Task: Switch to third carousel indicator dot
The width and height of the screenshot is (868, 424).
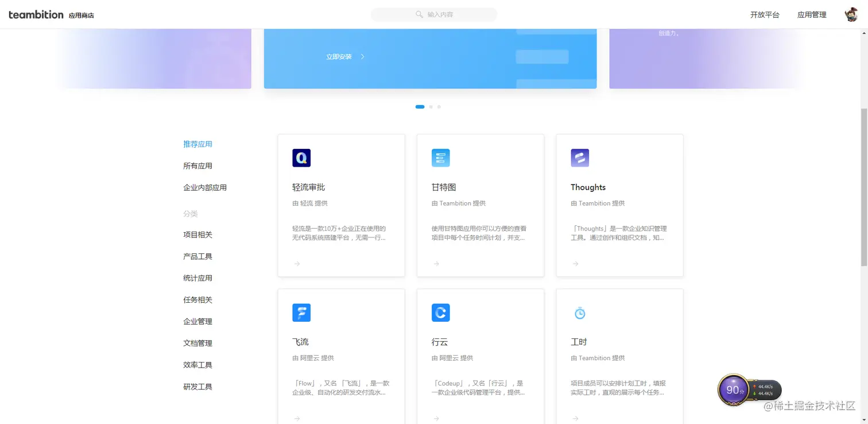Action: [439, 107]
